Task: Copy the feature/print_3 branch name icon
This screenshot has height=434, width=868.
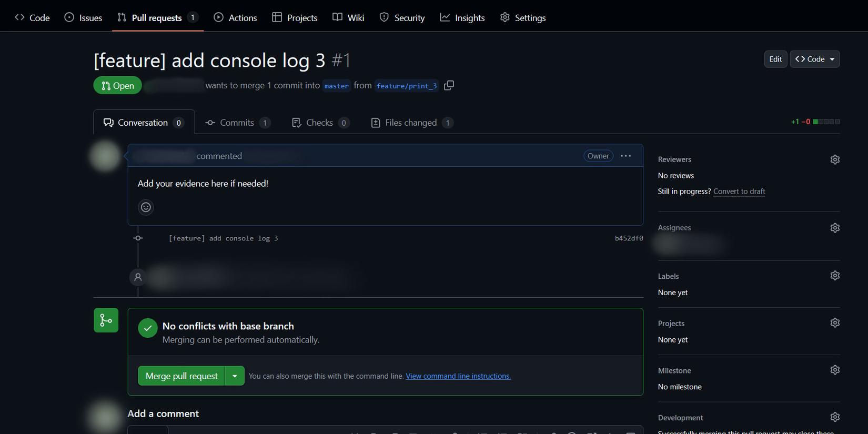Action: [449, 85]
